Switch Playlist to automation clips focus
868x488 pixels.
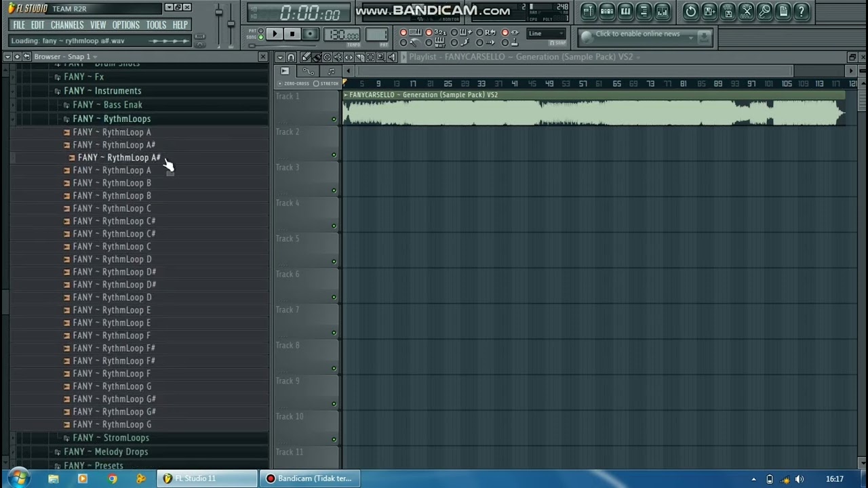308,71
